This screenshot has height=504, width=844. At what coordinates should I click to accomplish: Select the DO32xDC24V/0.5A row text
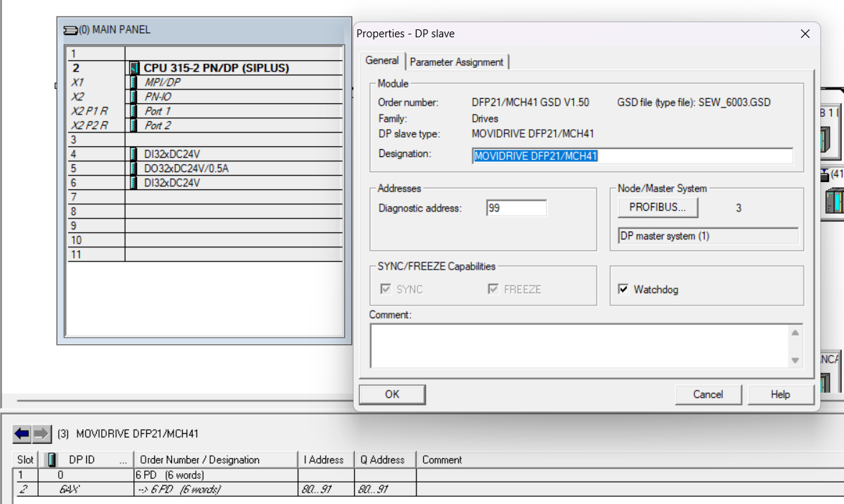186,168
